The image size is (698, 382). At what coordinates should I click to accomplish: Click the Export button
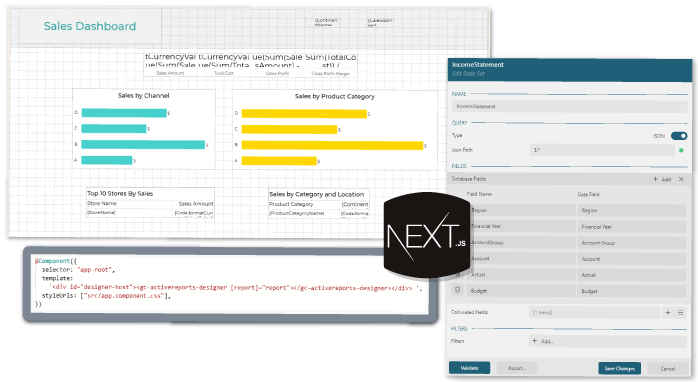517,368
